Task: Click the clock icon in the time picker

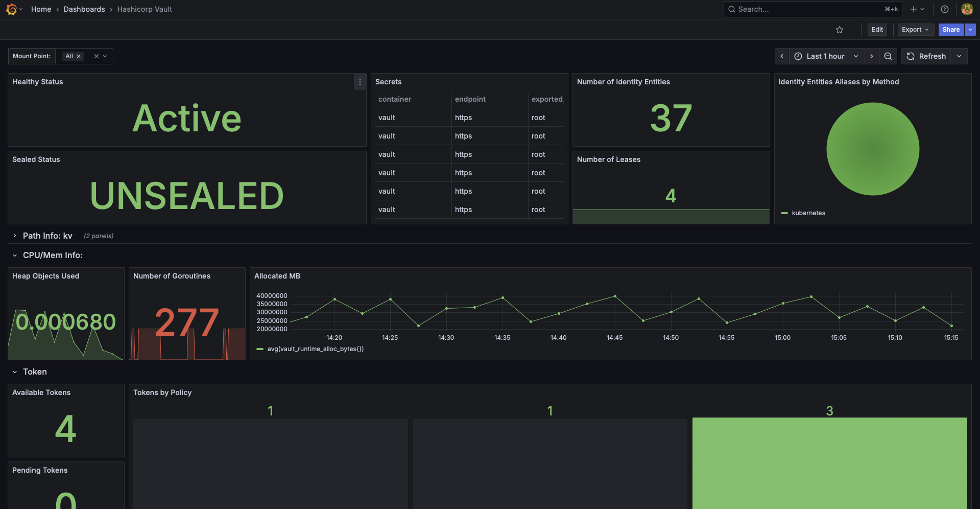Action: [x=798, y=56]
